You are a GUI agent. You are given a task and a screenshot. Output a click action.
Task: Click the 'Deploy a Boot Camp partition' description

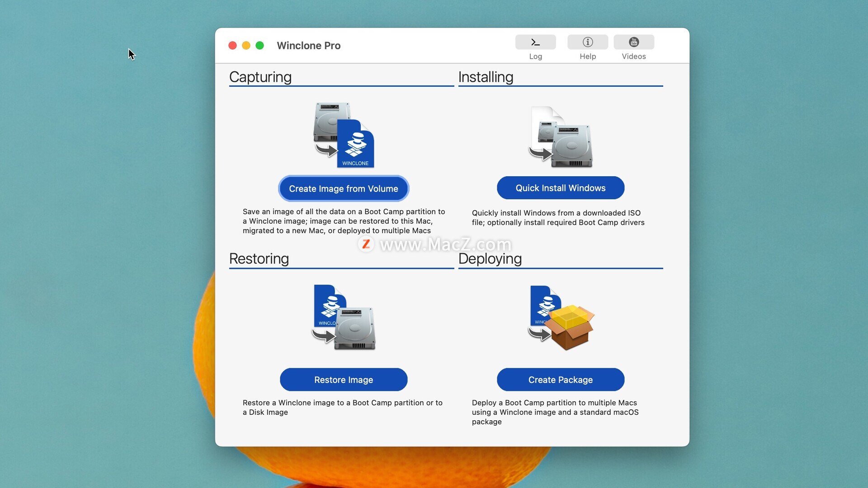555,412
